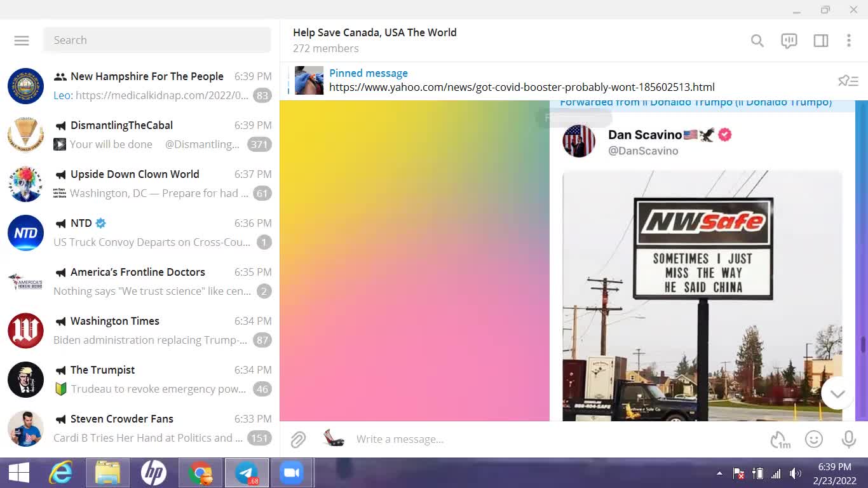This screenshot has width=868, height=488.
Task: Click New Hampshire For The People avatar
Action: (25, 86)
